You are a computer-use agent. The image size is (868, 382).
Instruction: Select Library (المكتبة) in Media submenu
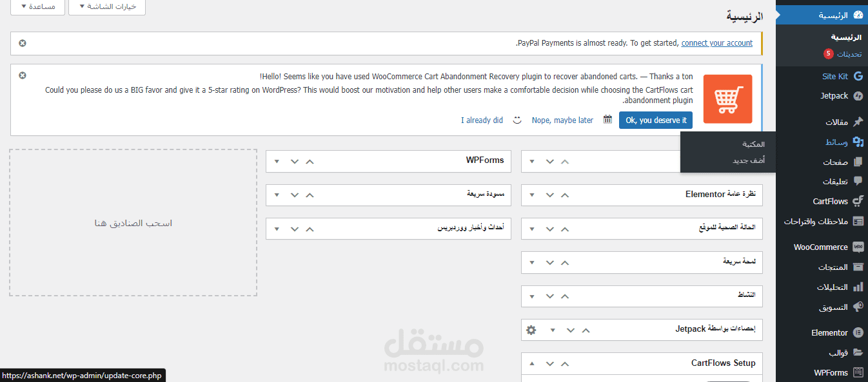click(x=753, y=144)
